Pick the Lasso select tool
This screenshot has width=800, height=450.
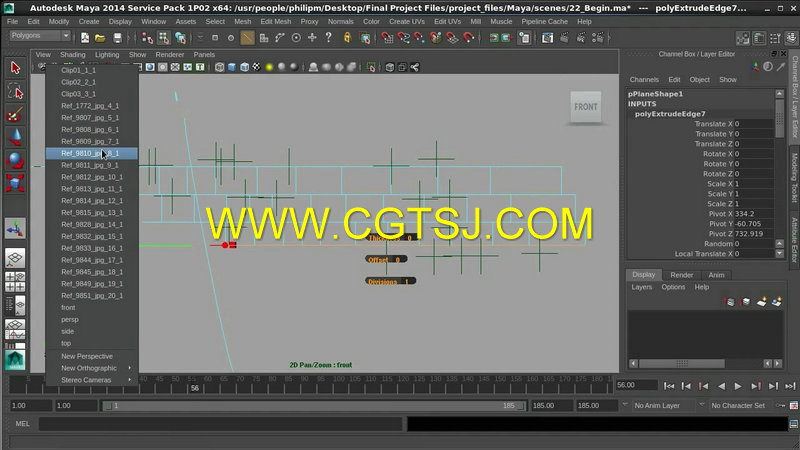coord(15,91)
